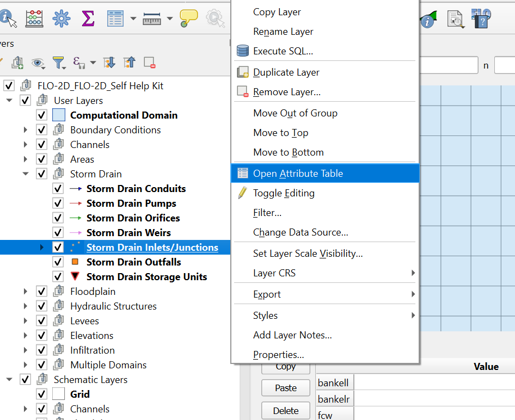Screen dimensions: 515x420
Task: Click the Statistical Summary sigma icon
Action: coord(88,18)
